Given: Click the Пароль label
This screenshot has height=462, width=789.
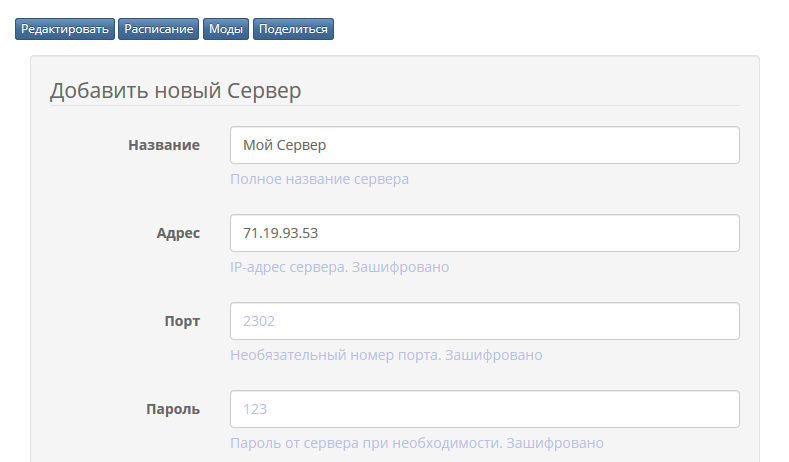Looking at the screenshot, I should point(173,409).
